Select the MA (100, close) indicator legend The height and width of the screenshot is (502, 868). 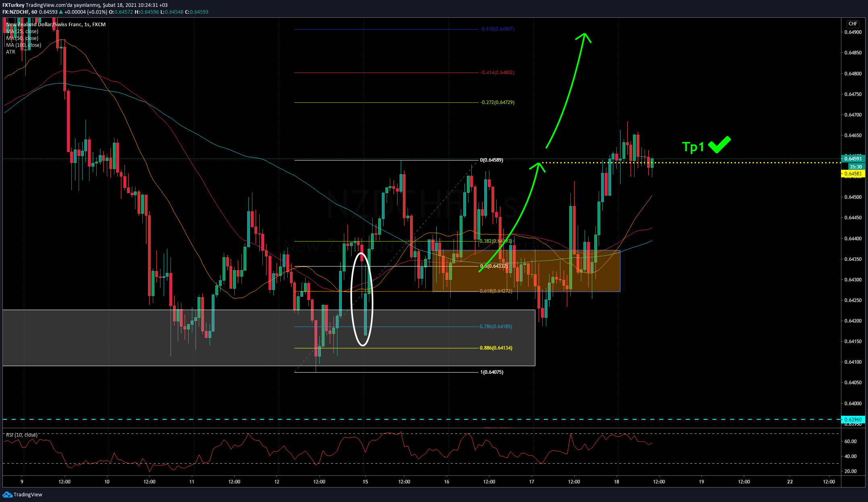tap(23, 45)
